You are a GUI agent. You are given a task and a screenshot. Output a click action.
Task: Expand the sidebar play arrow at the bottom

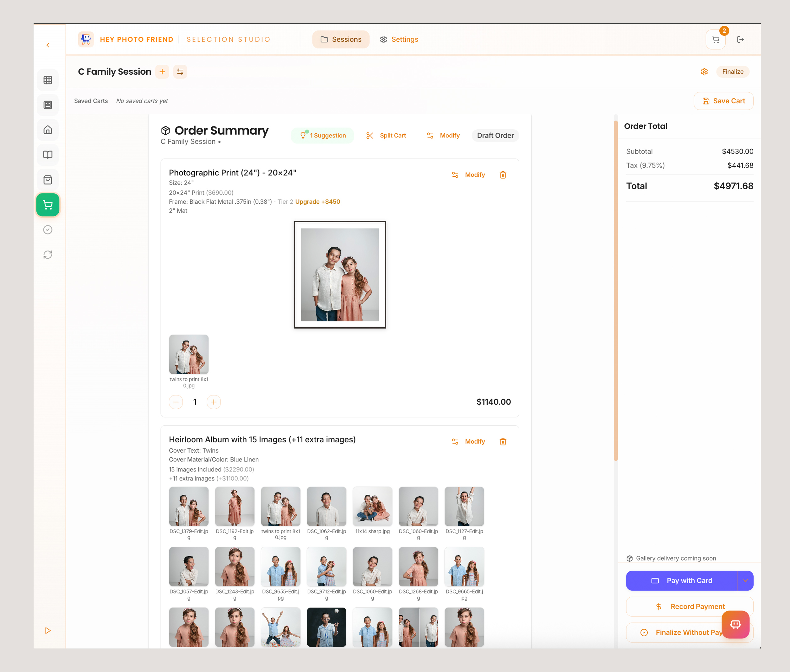(48, 631)
